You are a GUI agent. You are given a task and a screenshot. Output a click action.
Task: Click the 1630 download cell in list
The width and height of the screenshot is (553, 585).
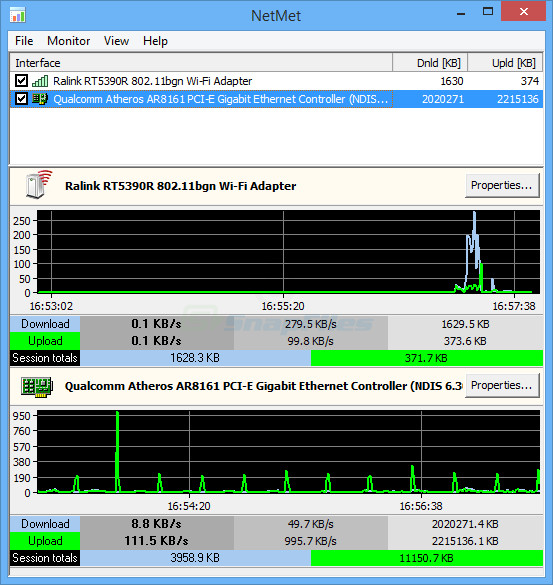(x=452, y=81)
